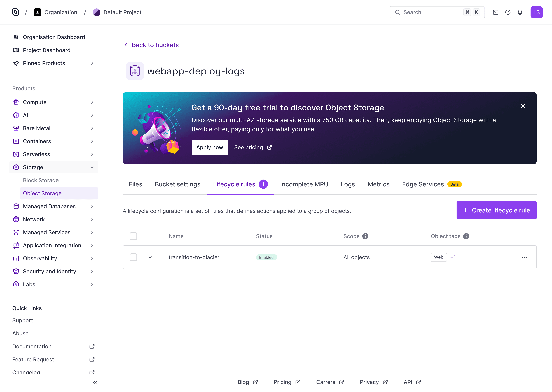
Task: Toggle the select-all rules checkbox
Action: 133,236
